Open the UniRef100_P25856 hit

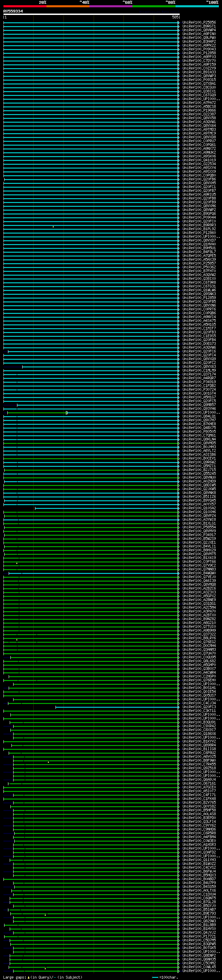tap(199, 23)
